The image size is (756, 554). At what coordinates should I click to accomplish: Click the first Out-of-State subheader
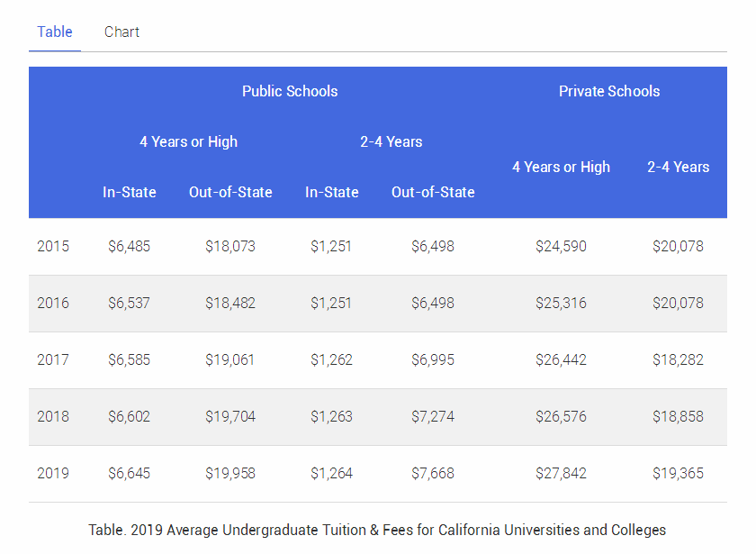point(230,192)
